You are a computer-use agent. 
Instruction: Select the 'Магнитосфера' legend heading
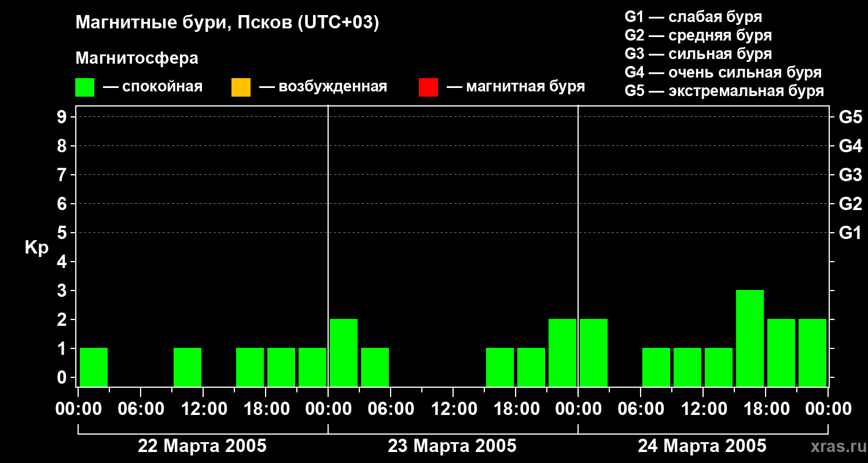point(137,58)
